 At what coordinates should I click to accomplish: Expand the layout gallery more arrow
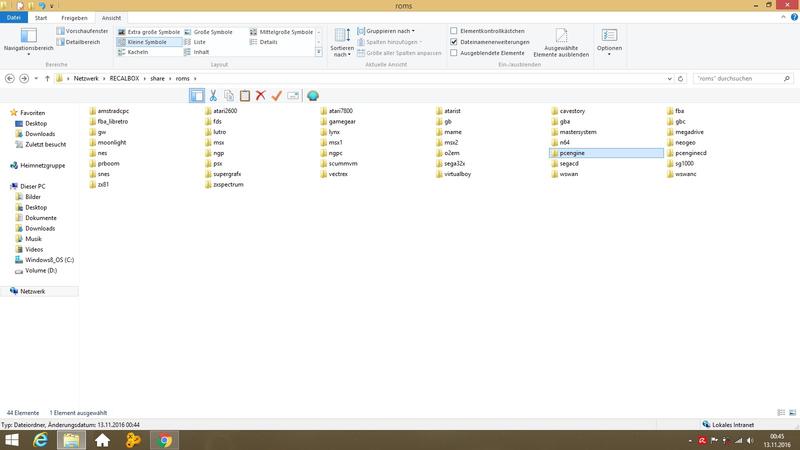coord(319,52)
